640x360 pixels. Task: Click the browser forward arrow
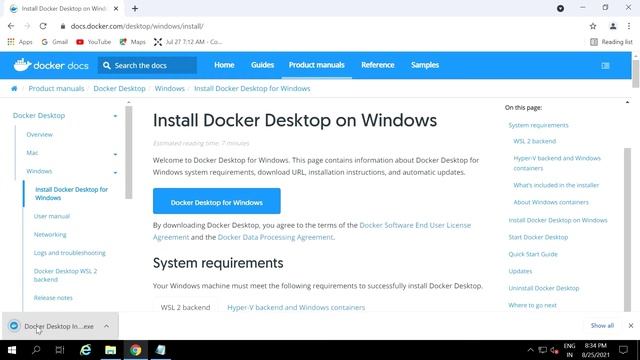(27, 26)
